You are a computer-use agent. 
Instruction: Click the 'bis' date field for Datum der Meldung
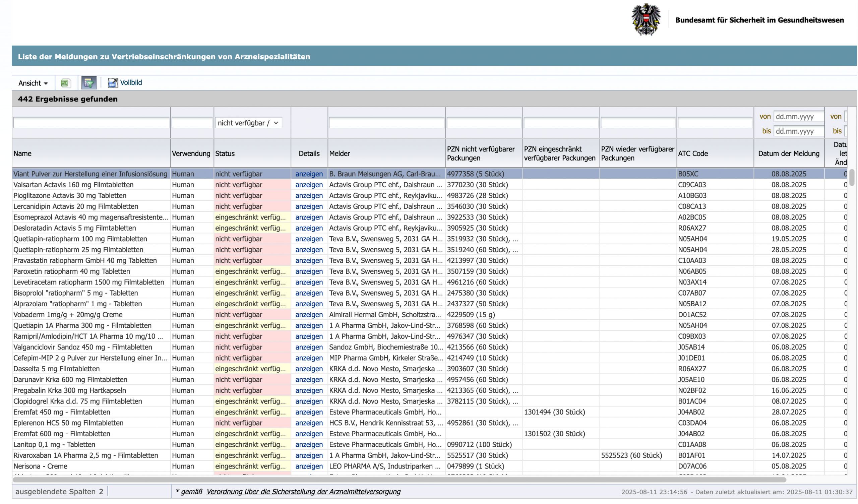pyautogui.click(x=798, y=131)
